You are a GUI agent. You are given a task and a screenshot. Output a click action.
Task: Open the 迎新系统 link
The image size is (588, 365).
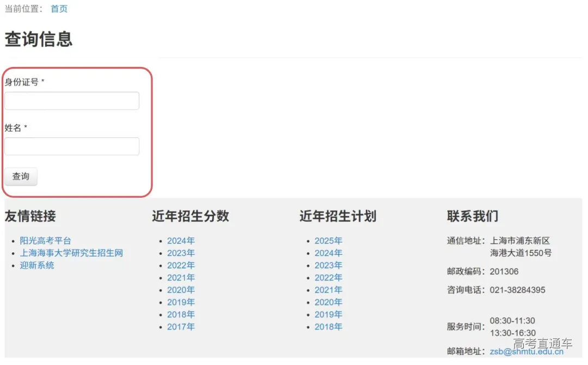(36, 265)
